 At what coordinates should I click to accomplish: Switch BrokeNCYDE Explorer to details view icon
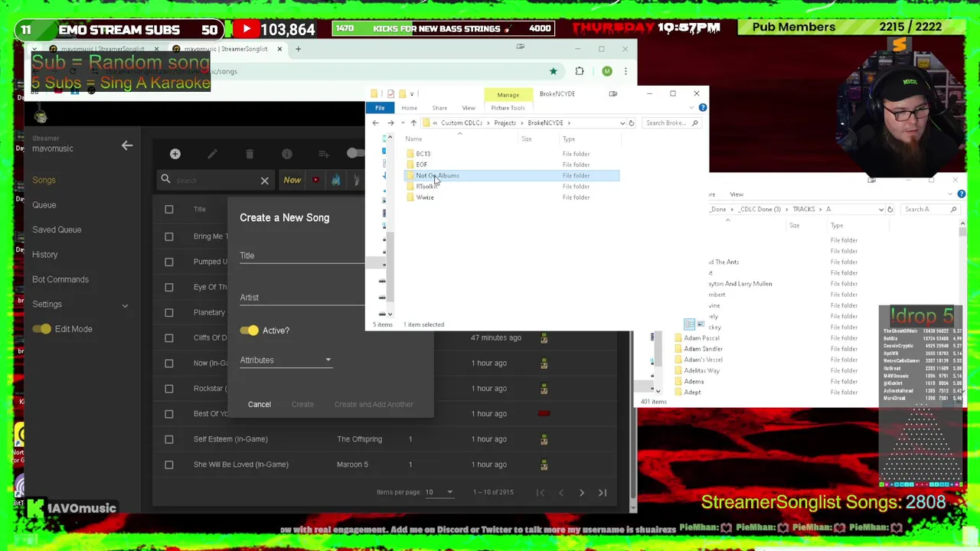689,324
